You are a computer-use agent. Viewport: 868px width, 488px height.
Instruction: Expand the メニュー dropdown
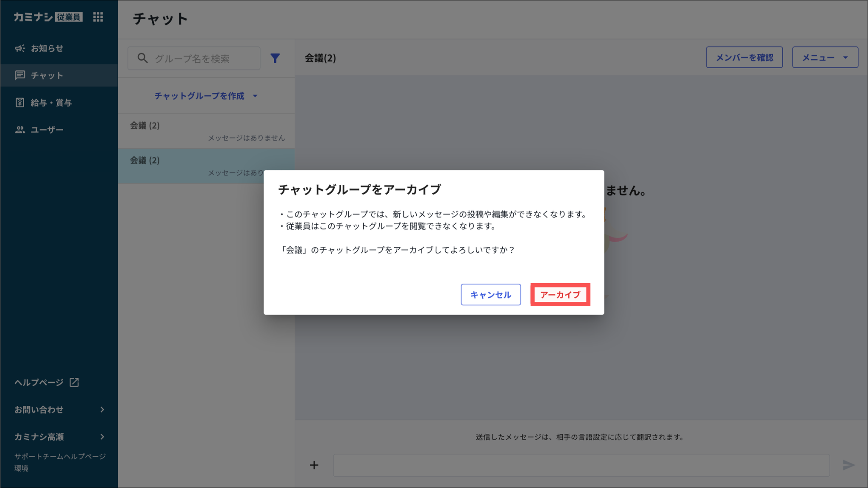(825, 57)
